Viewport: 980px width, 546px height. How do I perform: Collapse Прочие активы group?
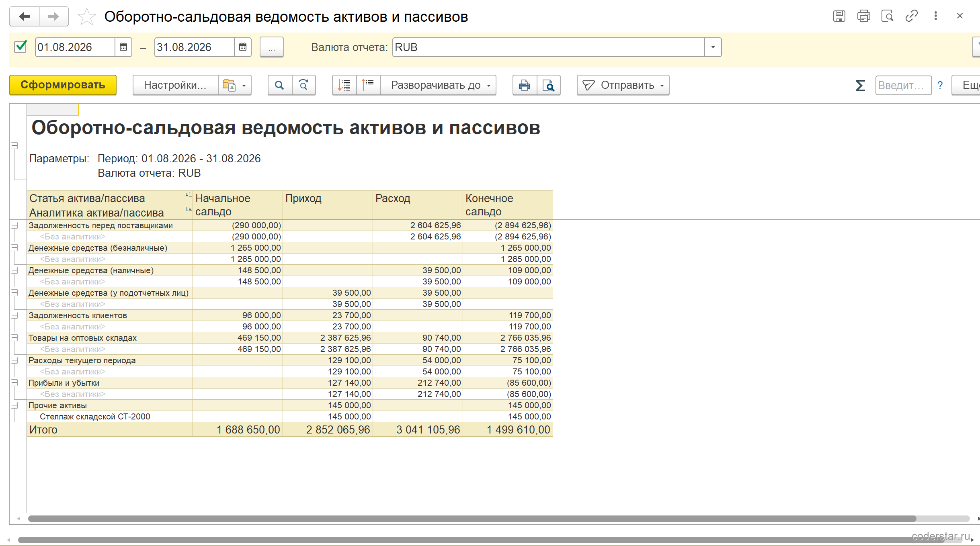coord(14,405)
